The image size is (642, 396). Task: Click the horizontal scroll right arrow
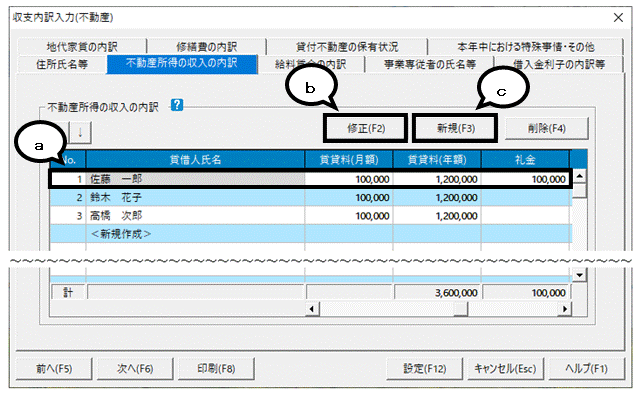(565, 309)
